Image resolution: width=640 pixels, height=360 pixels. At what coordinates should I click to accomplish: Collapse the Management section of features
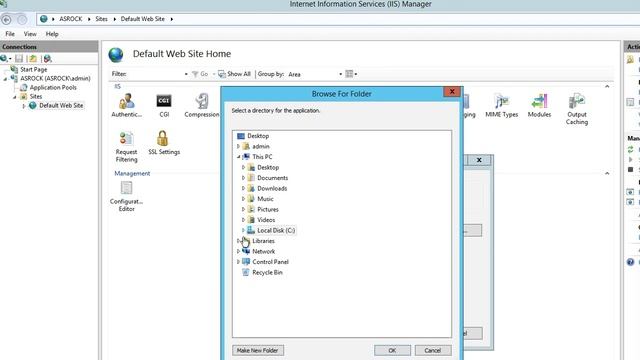pos(607,173)
